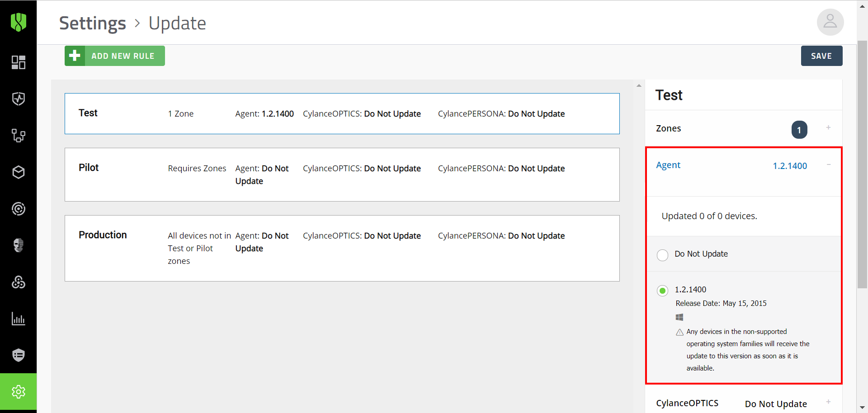Click 'Release Date: May 15, 2015' text
868x413 pixels.
coord(721,303)
